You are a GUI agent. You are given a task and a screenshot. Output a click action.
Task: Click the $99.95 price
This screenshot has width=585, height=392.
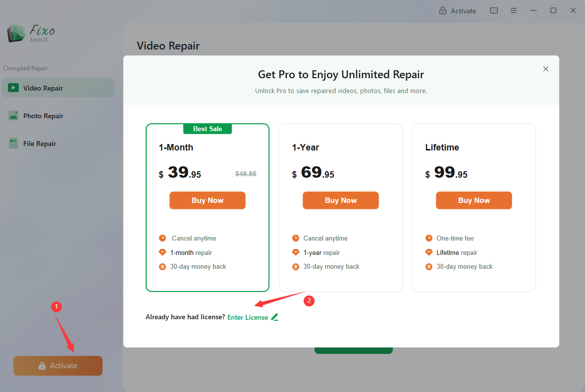coord(446,173)
